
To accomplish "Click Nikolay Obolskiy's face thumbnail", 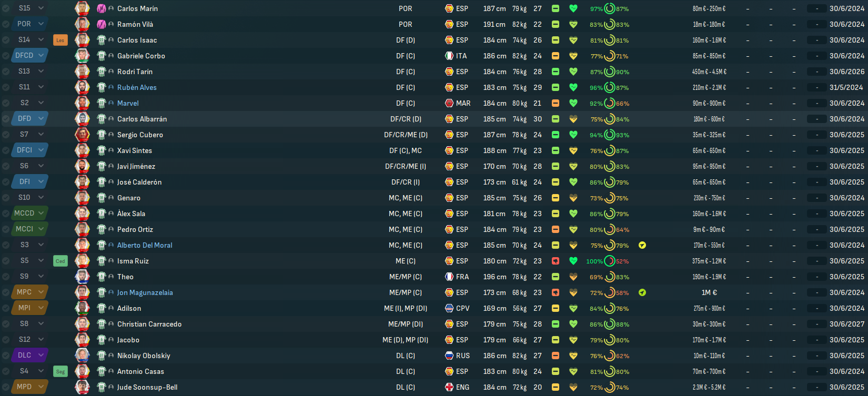I will [82, 356].
